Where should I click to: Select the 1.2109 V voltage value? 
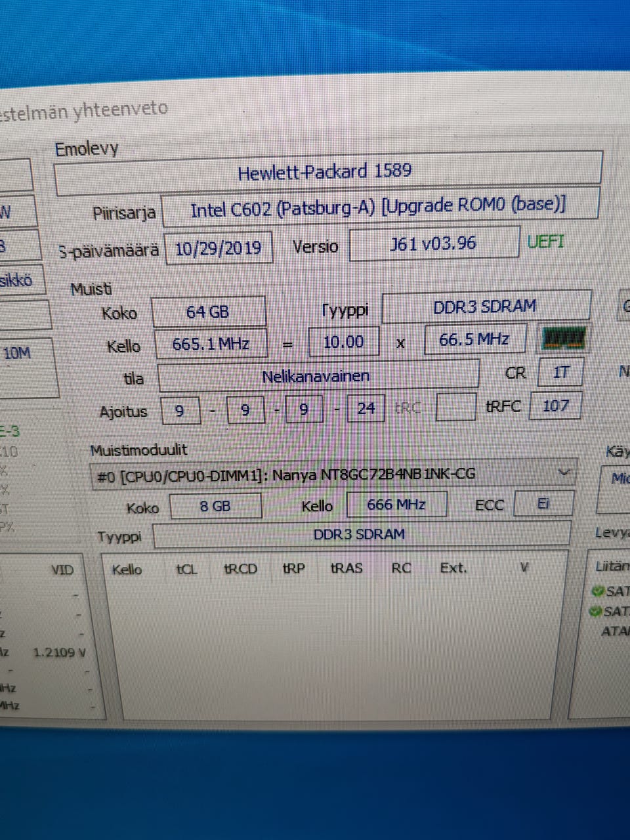tap(59, 653)
